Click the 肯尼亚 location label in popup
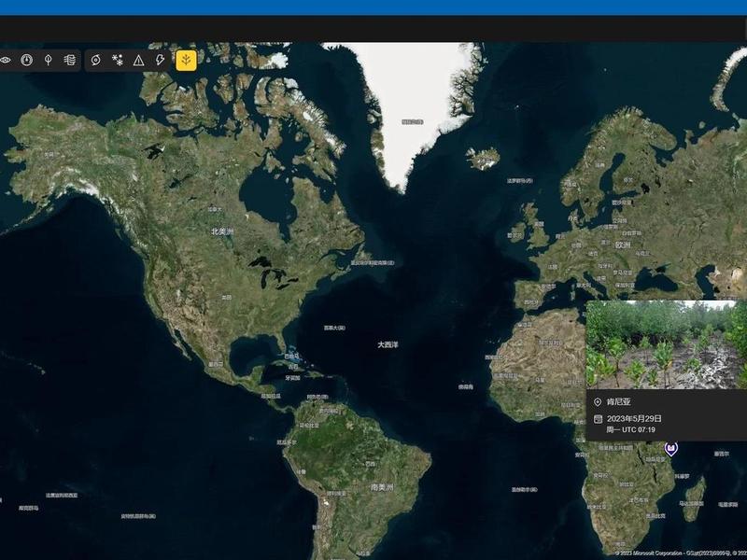Screen dimensions: 747x560 coord(619,402)
